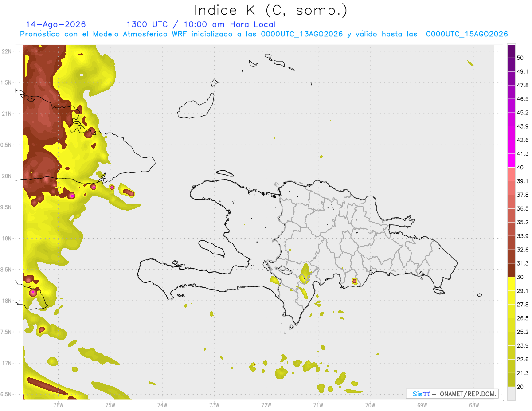Click the latitude label "18N"
This screenshot has height=411, width=532.
coord(7,301)
